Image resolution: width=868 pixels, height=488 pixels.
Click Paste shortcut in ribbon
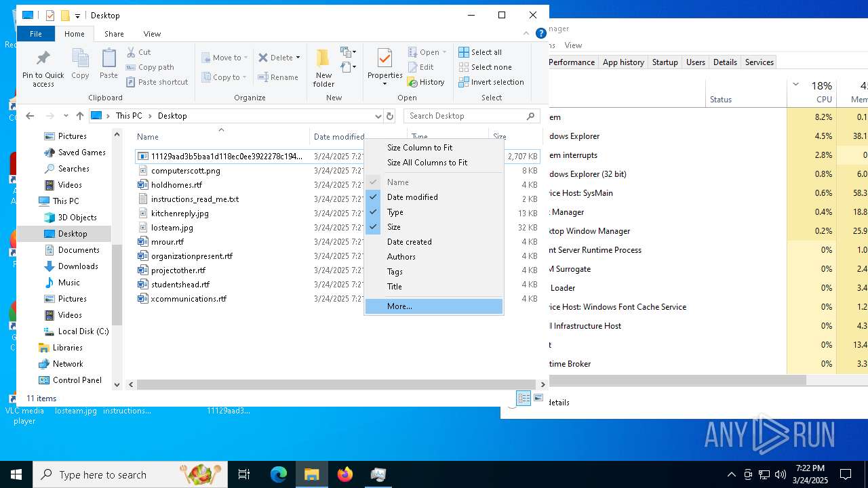click(x=157, y=82)
